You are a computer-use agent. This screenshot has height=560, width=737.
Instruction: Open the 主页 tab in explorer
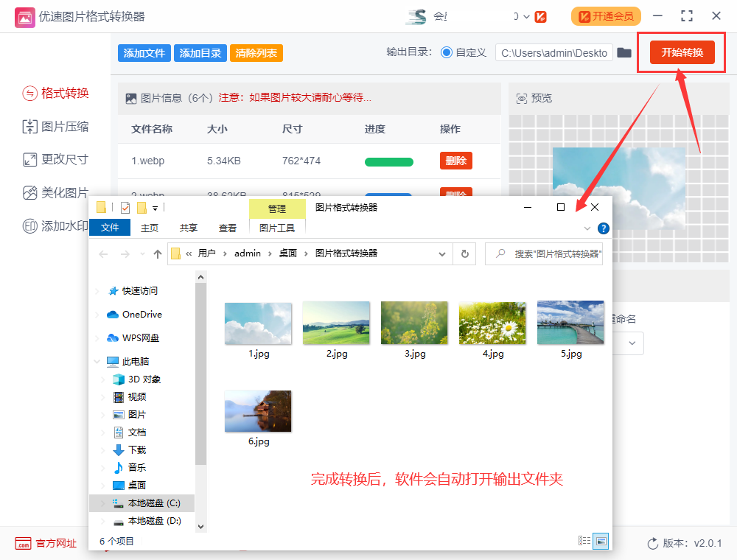150,228
